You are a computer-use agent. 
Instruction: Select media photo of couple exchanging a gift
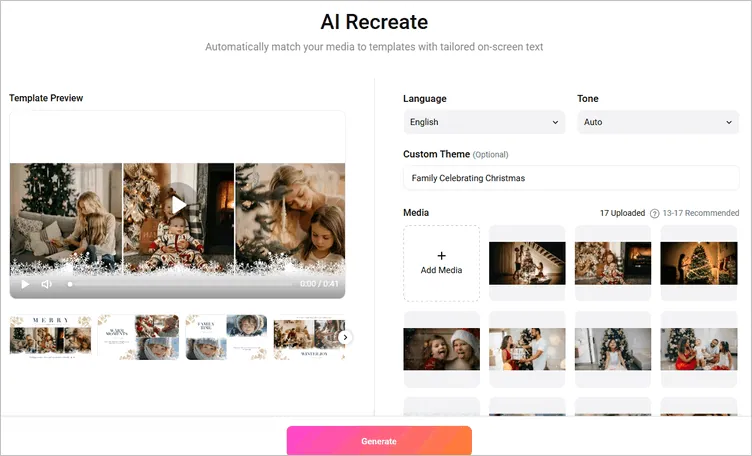[527, 349]
